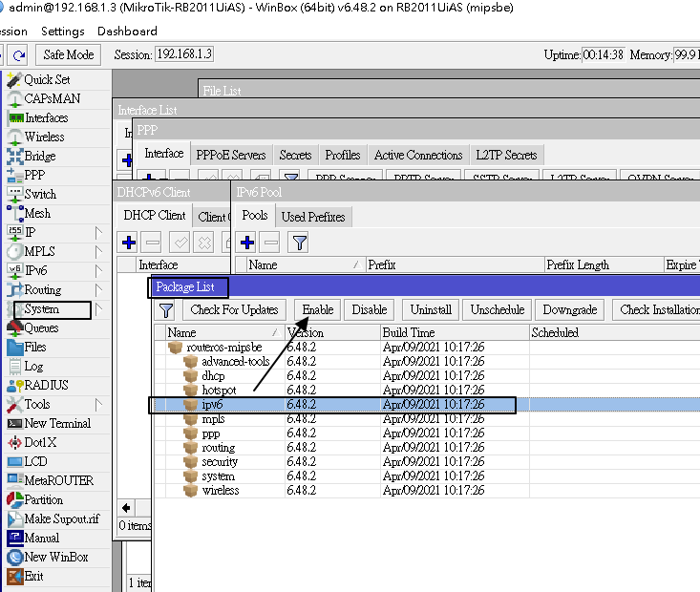Expand the System submenu
The height and width of the screenshot is (592, 700).
[98, 309]
